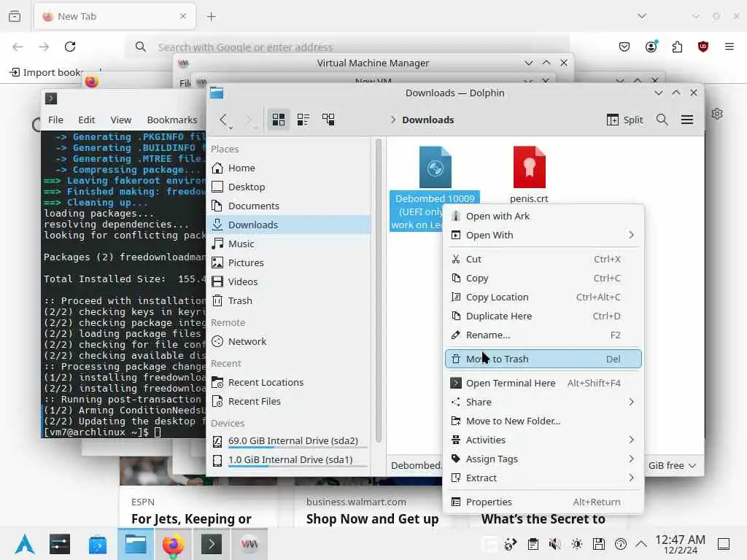Viewport: 747px width, 560px height.
Task: Expand Extract submenu
Action: point(543,478)
